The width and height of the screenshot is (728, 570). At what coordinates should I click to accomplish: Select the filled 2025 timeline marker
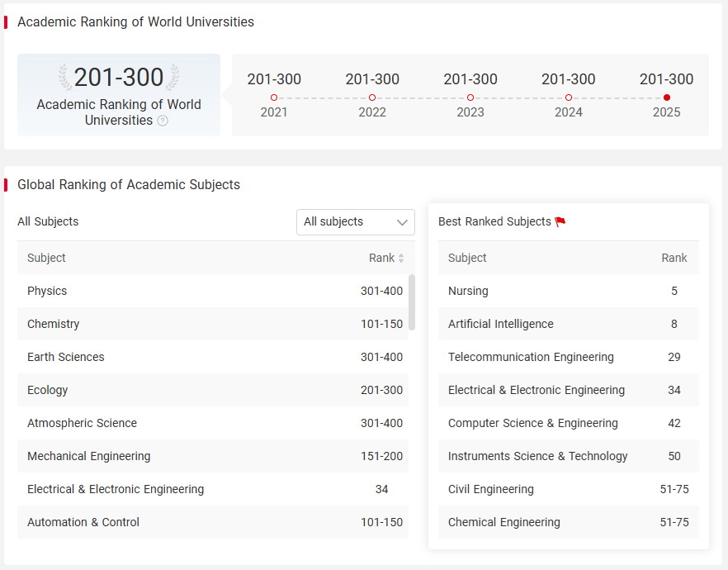[x=667, y=97]
